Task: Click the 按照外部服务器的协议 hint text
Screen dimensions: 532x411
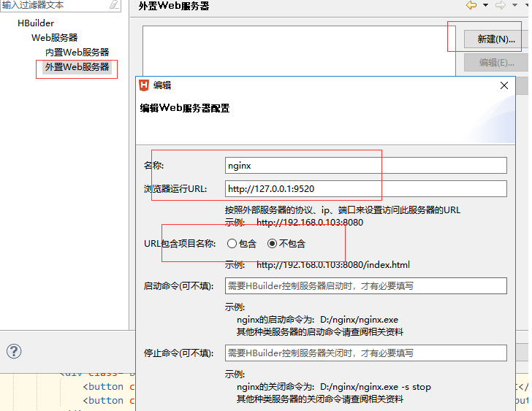Action: tap(342, 210)
